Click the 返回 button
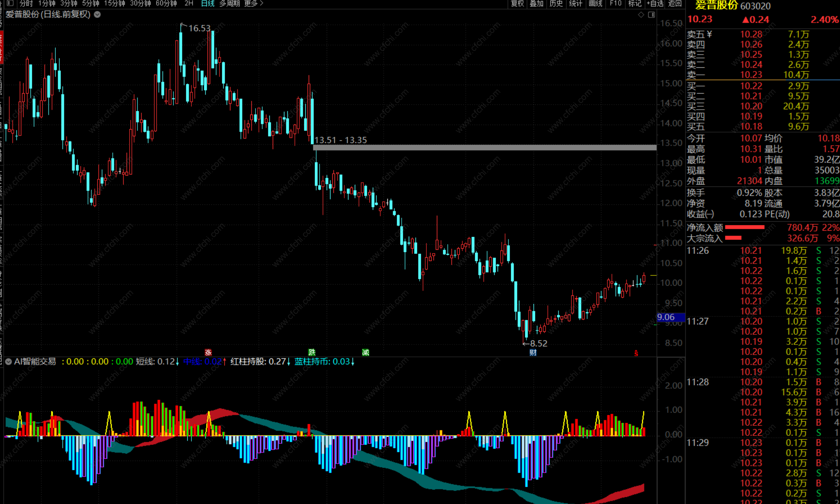840x504 pixels. 675,3
